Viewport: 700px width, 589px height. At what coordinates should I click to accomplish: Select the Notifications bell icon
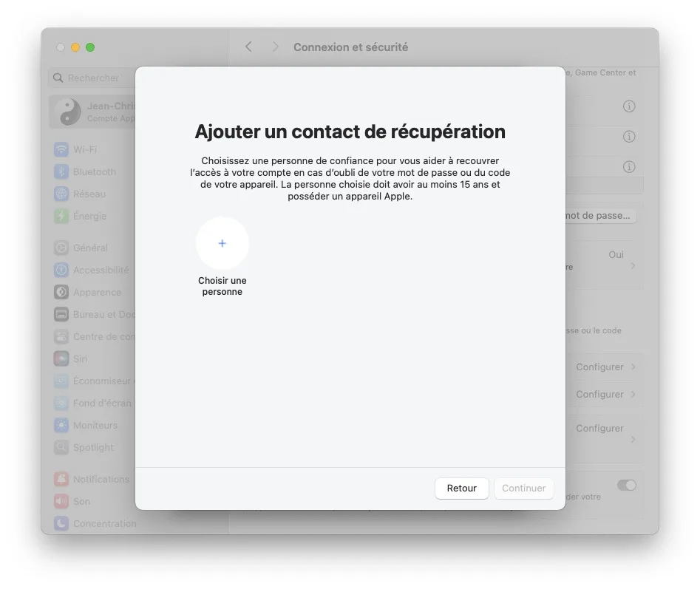click(x=61, y=479)
